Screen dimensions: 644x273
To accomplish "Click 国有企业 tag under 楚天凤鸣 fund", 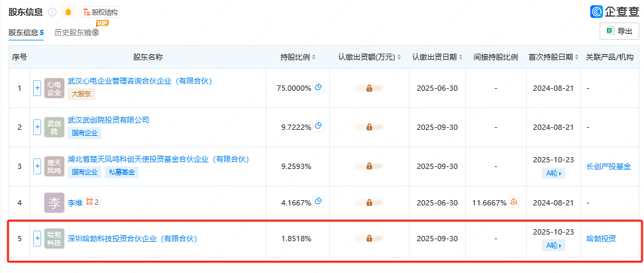I will coord(85,172).
